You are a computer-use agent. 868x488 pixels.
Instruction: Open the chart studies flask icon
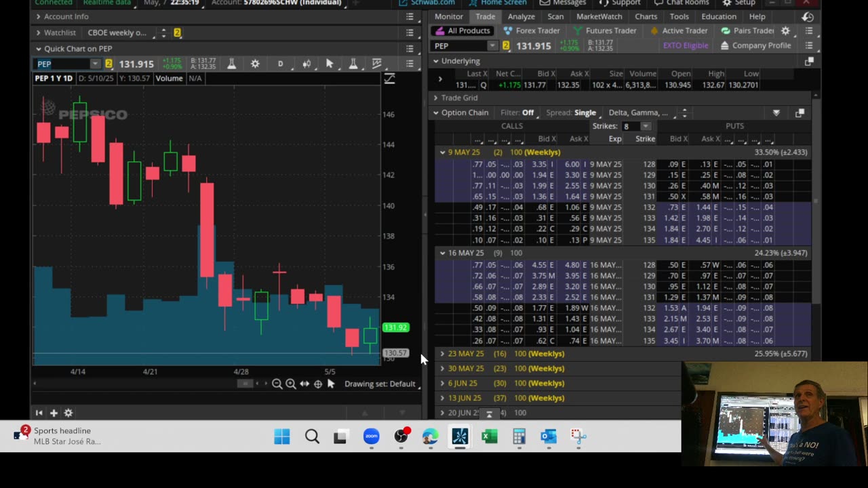pyautogui.click(x=232, y=64)
